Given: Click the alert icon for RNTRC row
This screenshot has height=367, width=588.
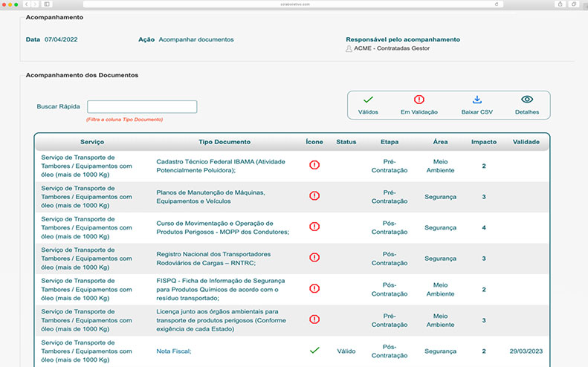Looking at the screenshot, I should tap(314, 258).
